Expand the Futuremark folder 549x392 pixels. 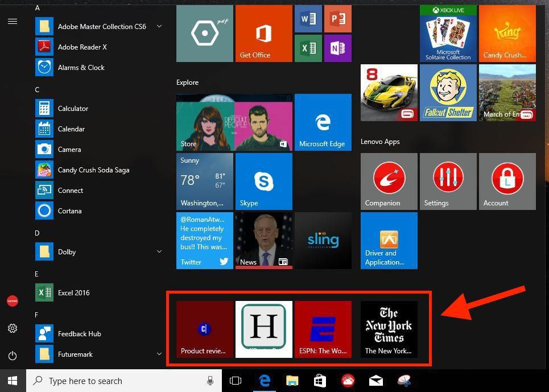tap(159, 354)
